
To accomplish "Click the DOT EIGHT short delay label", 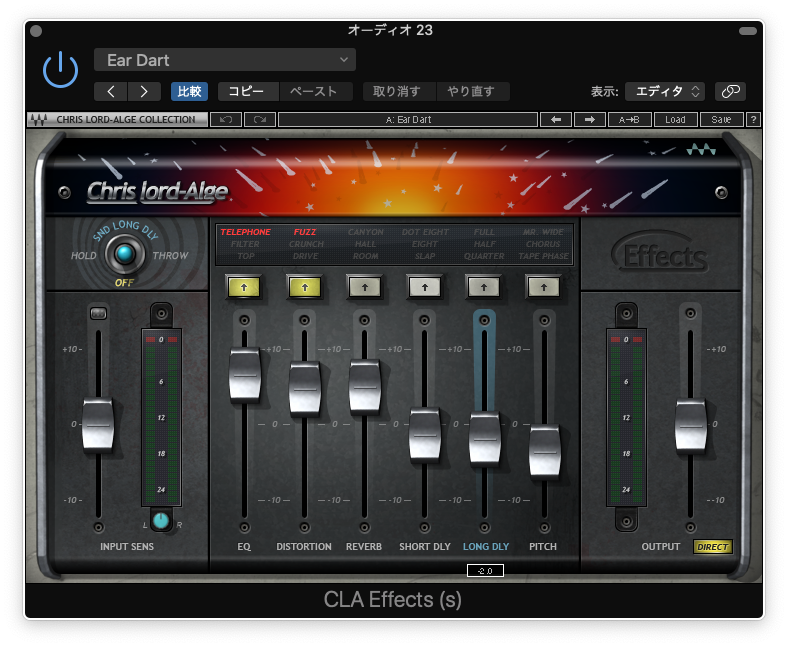I will coord(425,232).
